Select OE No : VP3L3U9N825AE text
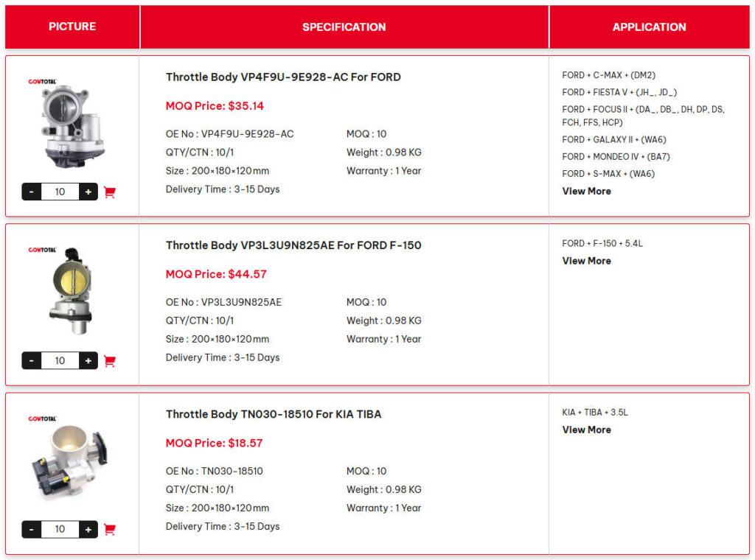The width and height of the screenshot is (755, 560). (224, 302)
